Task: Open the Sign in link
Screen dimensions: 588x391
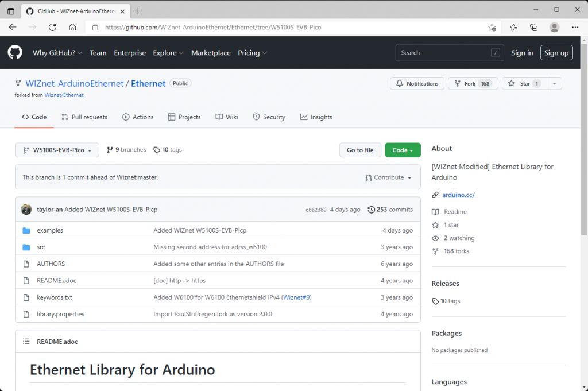Action: pyautogui.click(x=522, y=53)
